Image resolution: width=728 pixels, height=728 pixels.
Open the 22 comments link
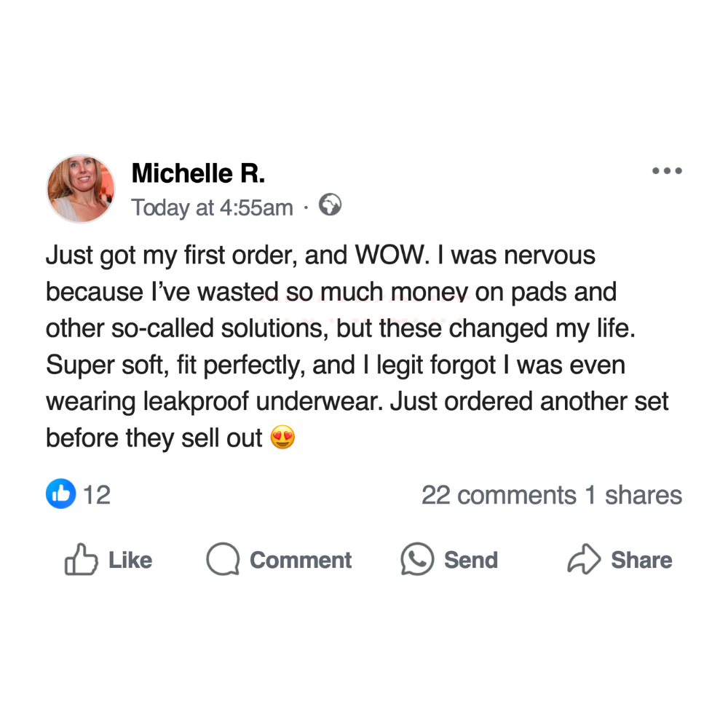tap(499, 495)
